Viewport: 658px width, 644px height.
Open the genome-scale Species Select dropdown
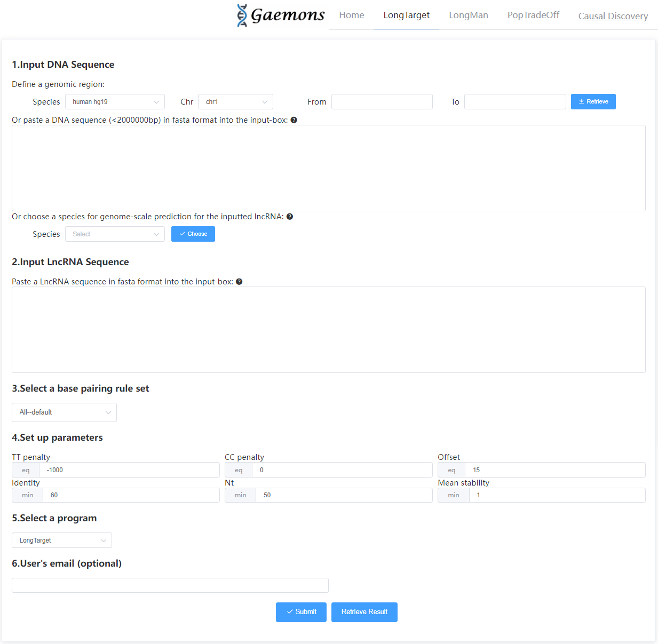pos(115,234)
